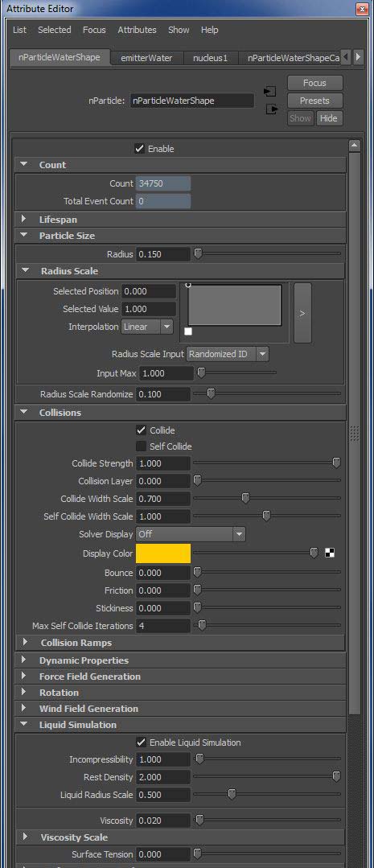
Task: Click the Display Color brightness slider handle
Action: point(314,553)
